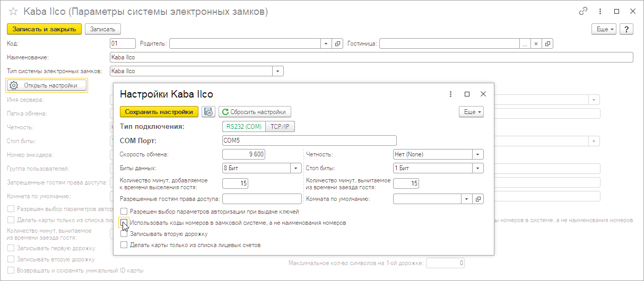This screenshot has height=281, width=644.
Task: Click minutes subtracted from check-in time field
Action: point(406,183)
